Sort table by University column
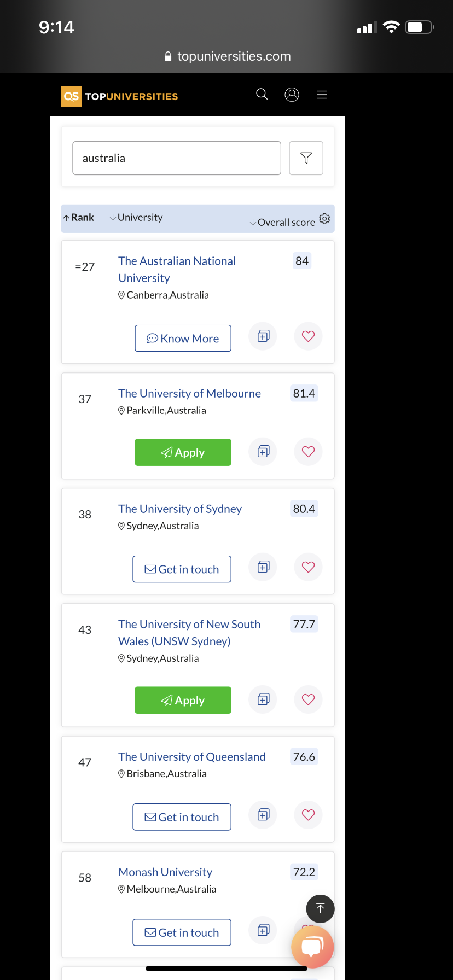The height and width of the screenshot is (980, 453). pyautogui.click(x=136, y=217)
